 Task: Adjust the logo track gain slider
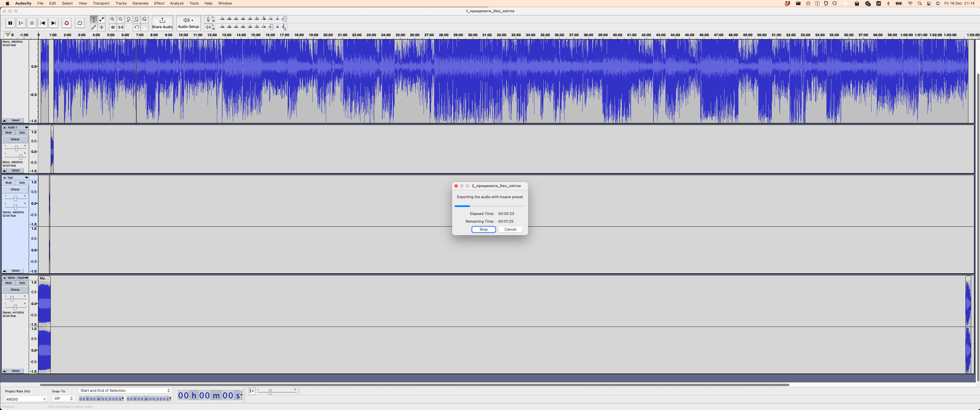[15, 198]
